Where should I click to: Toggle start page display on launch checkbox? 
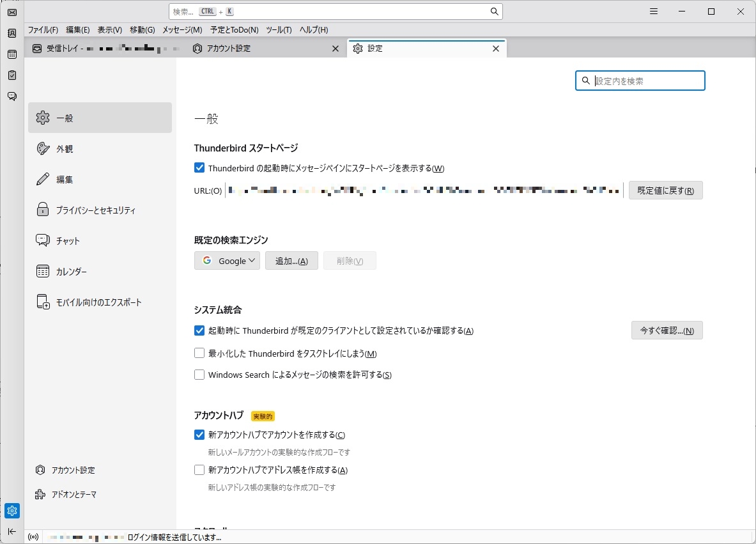(199, 168)
